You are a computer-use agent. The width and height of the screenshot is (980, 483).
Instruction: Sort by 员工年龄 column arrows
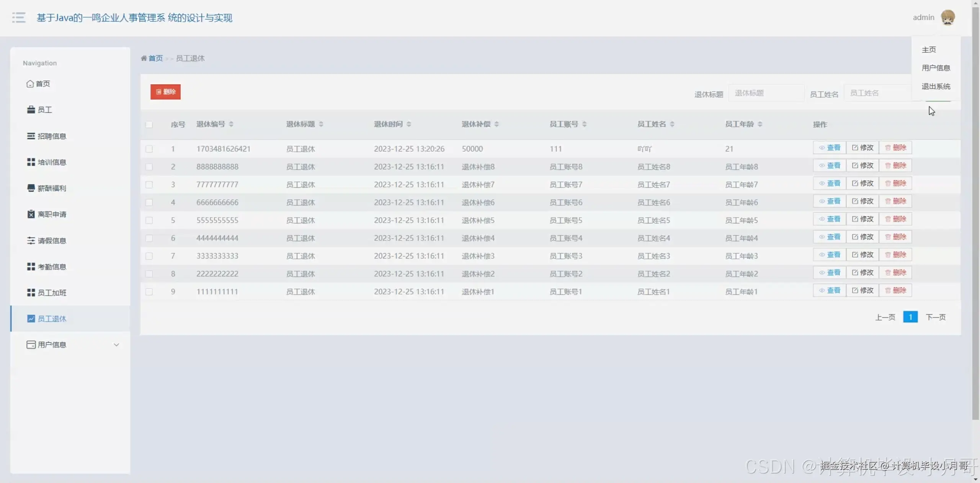point(760,124)
